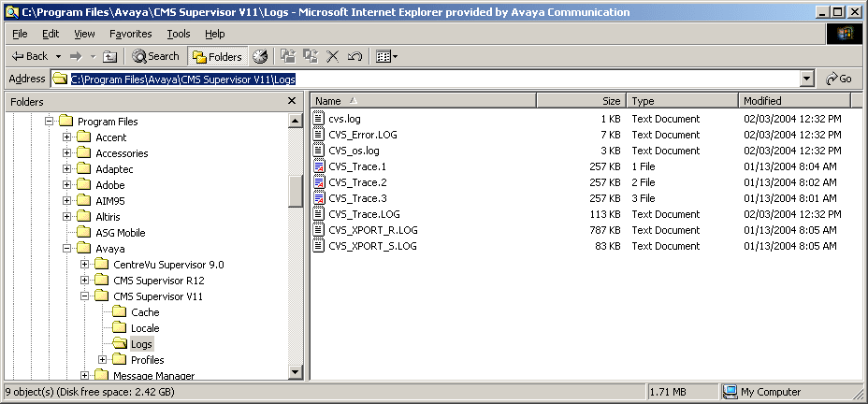868x404 pixels.
Task: Go back with the Back button
Action: point(30,56)
